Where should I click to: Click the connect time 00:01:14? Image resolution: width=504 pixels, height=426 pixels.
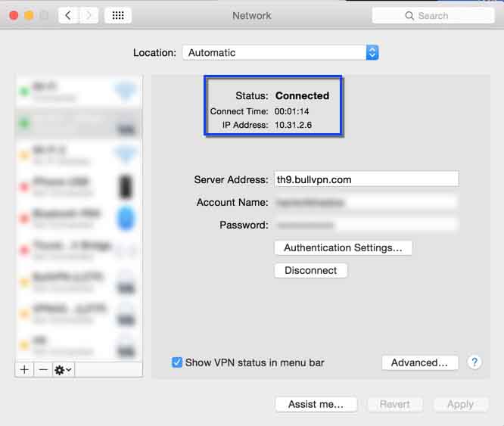291,111
